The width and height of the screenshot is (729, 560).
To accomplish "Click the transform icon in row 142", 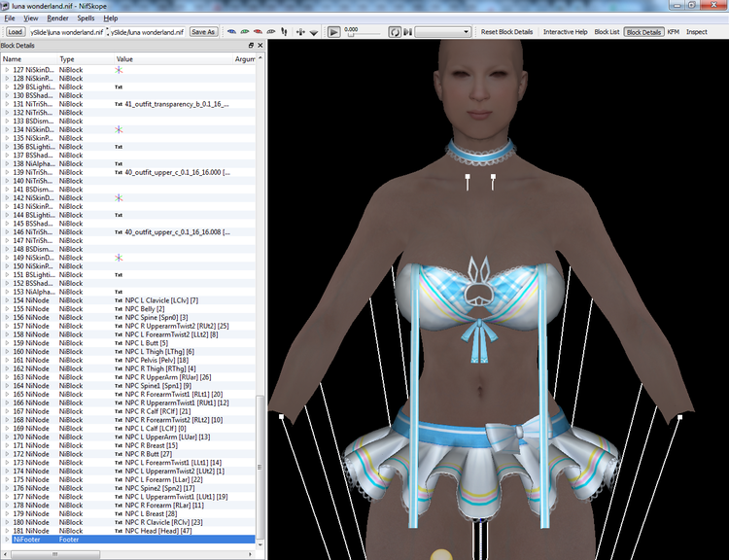I will 119,198.
